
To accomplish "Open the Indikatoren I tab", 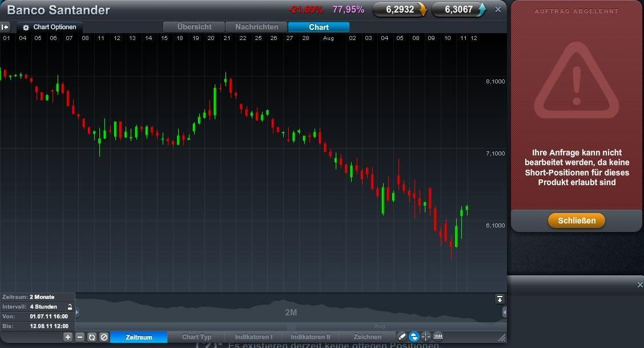I will 253,337.
